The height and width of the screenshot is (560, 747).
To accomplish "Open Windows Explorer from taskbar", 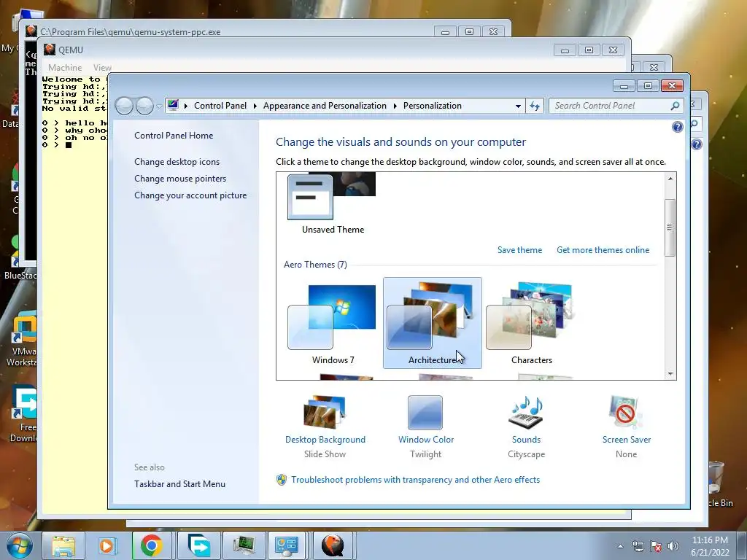I will pos(63,545).
